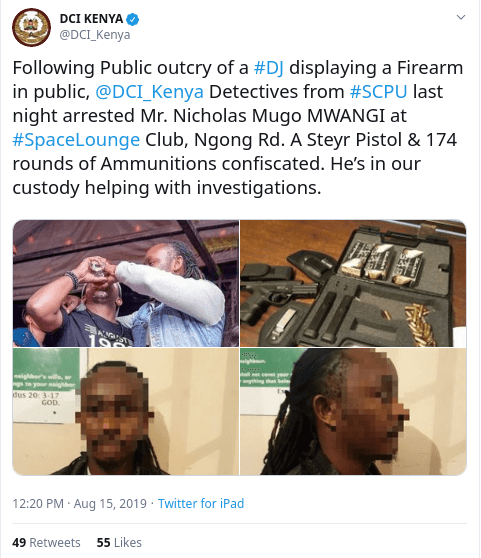
Task: Expand the tweet options chevron
Action: [461, 17]
